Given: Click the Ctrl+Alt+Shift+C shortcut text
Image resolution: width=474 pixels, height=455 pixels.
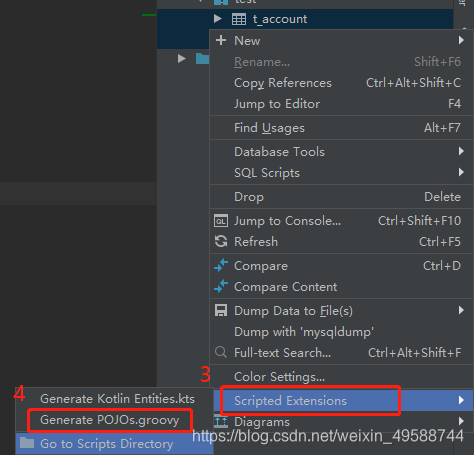Looking at the screenshot, I should (413, 83).
